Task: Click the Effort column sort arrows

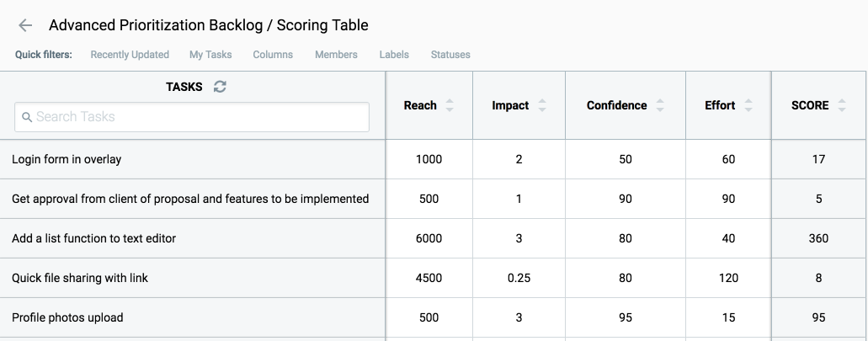Action: pyautogui.click(x=748, y=105)
